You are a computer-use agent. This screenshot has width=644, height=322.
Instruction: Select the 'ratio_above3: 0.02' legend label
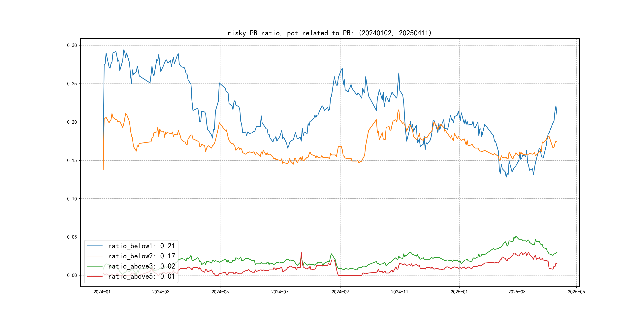tap(141, 266)
